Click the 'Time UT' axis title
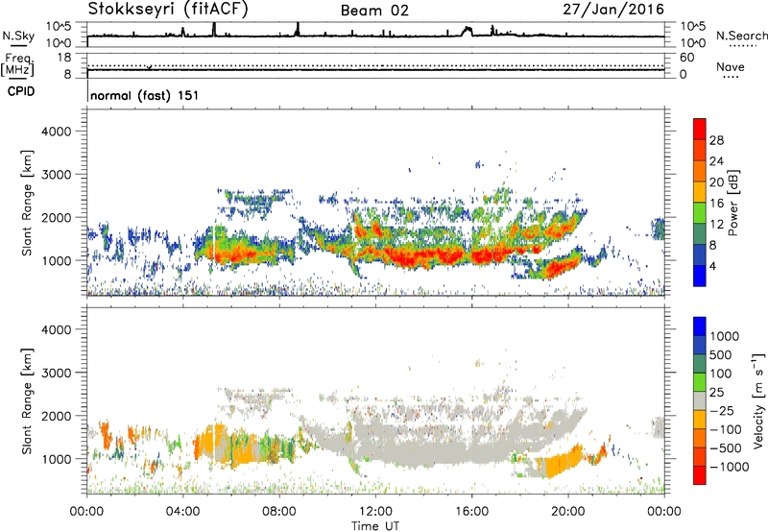 point(375,526)
